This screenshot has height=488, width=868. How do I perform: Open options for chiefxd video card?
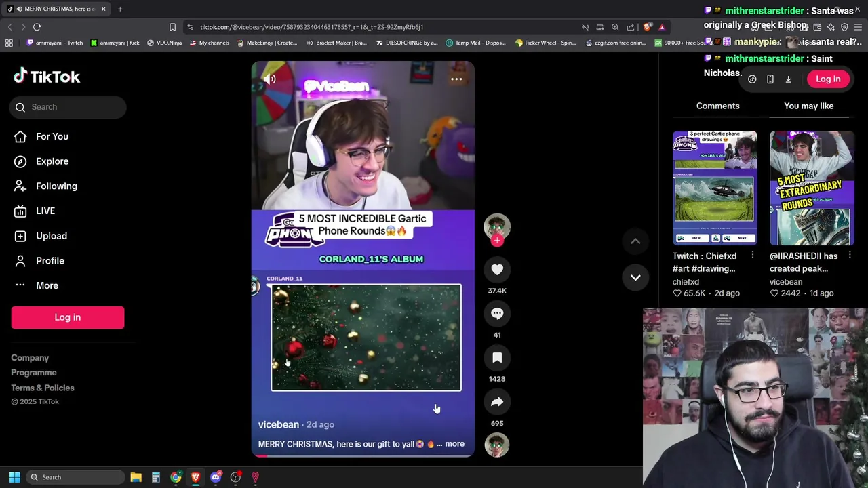click(x=753, y=256)
